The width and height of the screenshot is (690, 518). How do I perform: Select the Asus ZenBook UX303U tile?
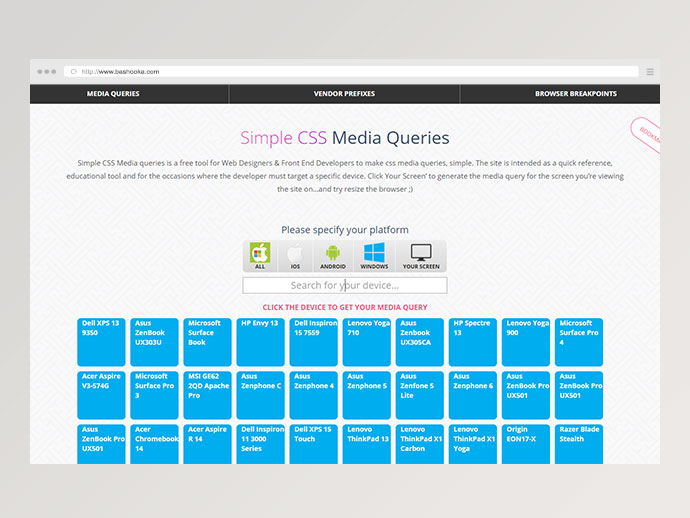[x=154, y=342]
